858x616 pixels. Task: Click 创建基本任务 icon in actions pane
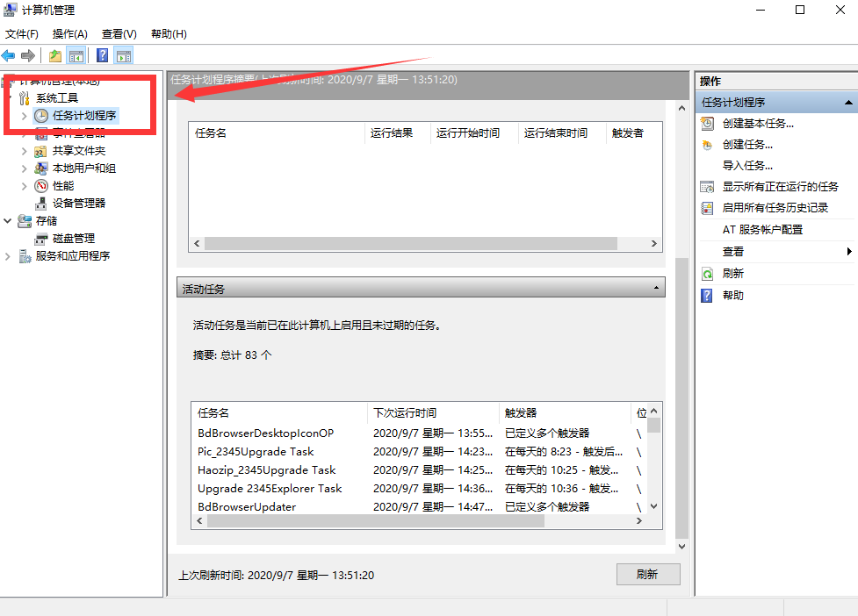coord(707,124)
